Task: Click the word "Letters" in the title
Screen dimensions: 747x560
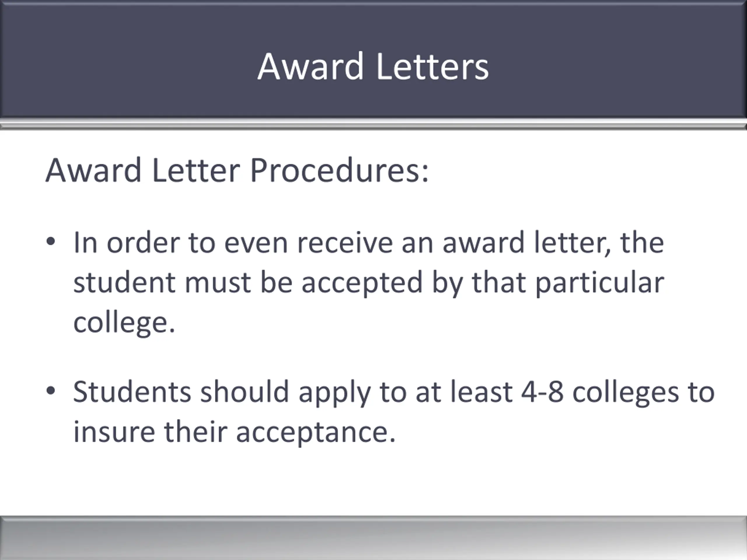Action: pyautogui.click(x=432, y=66)
